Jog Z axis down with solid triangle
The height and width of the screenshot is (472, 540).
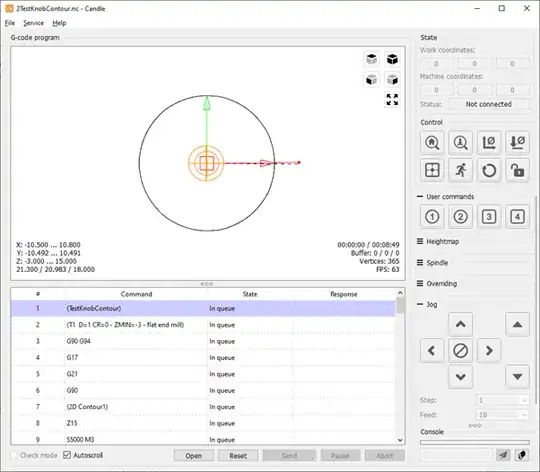[517, 377]
